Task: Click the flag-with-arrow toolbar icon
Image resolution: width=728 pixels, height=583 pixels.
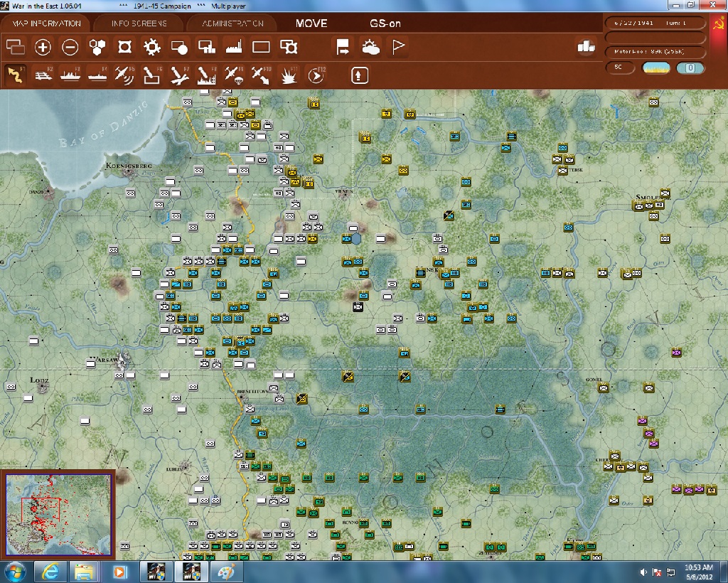Action: coord(343,47)
